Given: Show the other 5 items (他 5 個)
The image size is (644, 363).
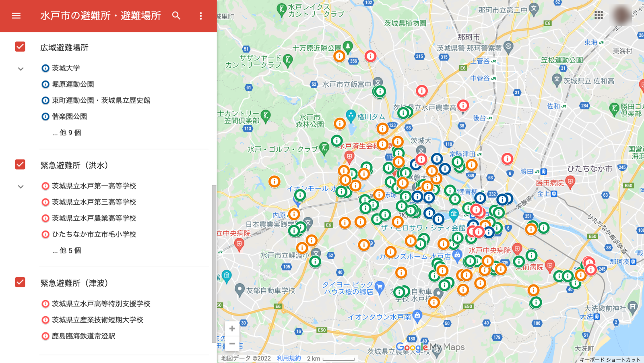Looking at the screenshot, I should click(x=66, y=250).
